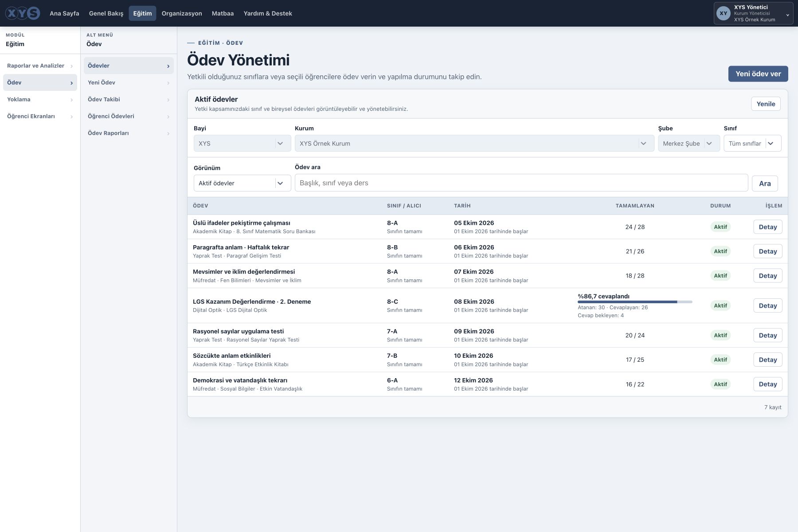Click the '24 / 28' completion value
This screenshot has height=532, width=798.
(x=635, y=227)
